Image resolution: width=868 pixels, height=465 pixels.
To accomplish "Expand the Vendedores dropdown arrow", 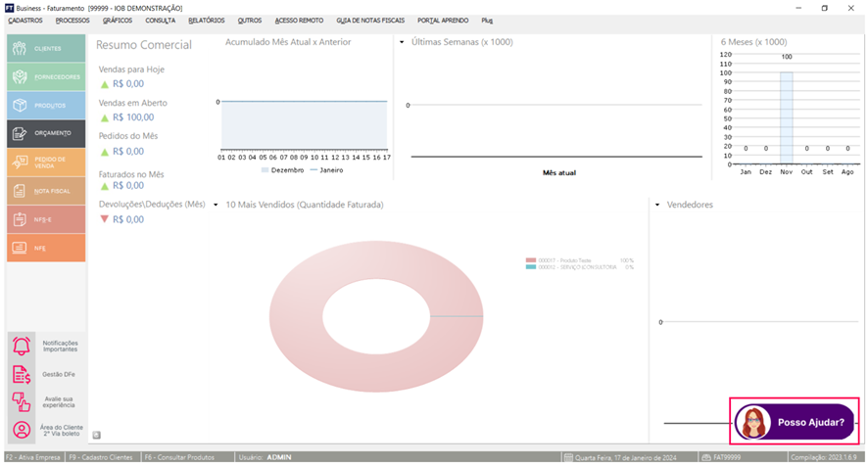I will 657,205.
